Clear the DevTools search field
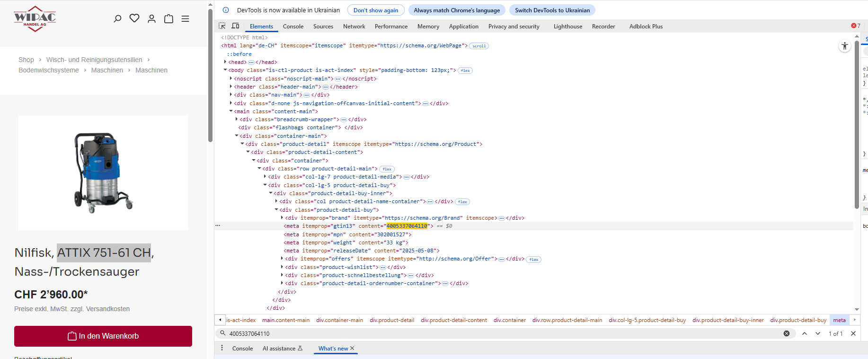 (787, 333)
